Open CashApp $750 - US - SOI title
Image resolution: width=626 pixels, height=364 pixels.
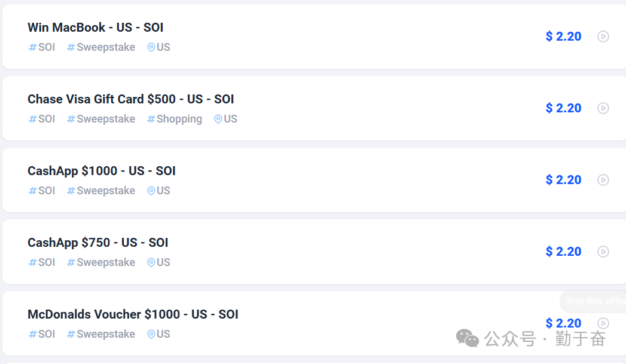tap(97, 243)
